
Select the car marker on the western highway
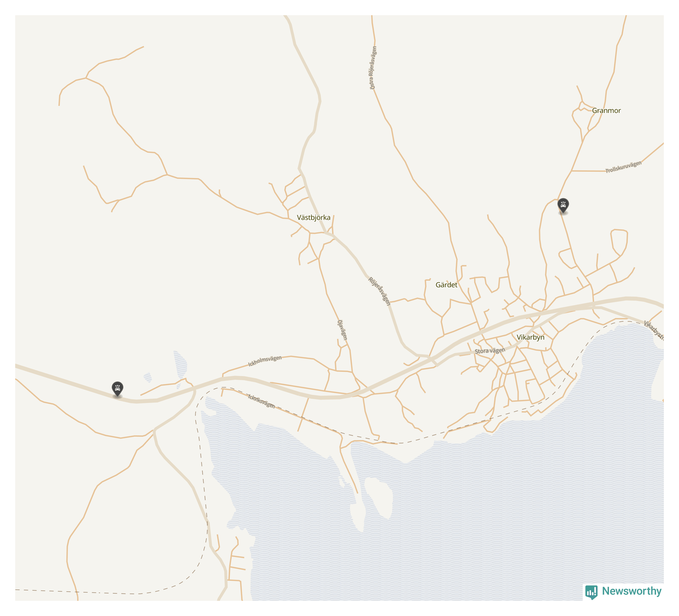[x=118, y=389]
